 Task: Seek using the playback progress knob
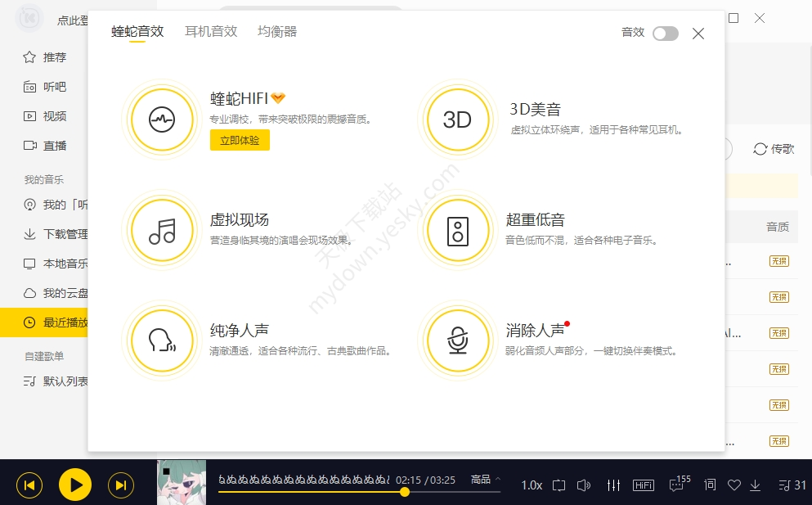pos(405,492)
